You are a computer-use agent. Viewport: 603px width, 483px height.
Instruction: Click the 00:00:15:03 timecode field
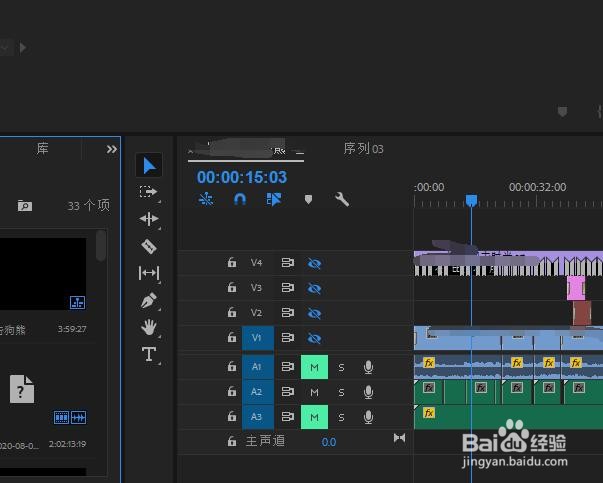pos(242,177)
